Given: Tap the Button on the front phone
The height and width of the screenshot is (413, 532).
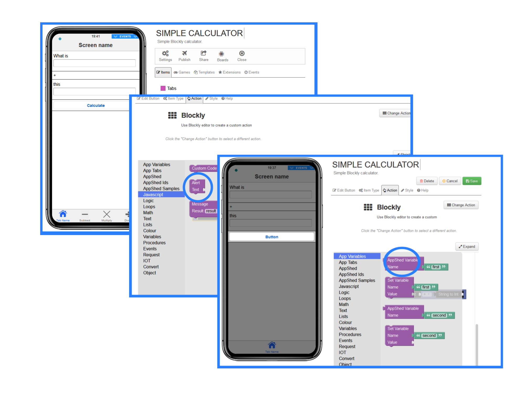Looking at the screenshot, I should pos(271,237).
